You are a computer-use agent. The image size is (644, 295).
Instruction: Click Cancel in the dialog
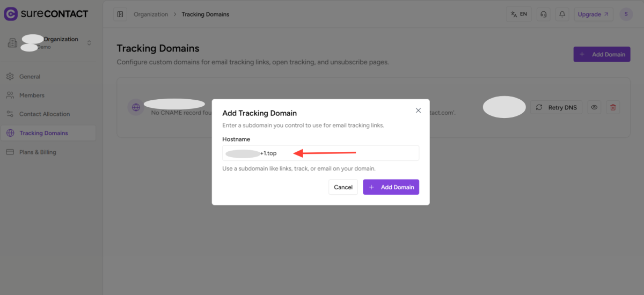[x=343, y=187]
